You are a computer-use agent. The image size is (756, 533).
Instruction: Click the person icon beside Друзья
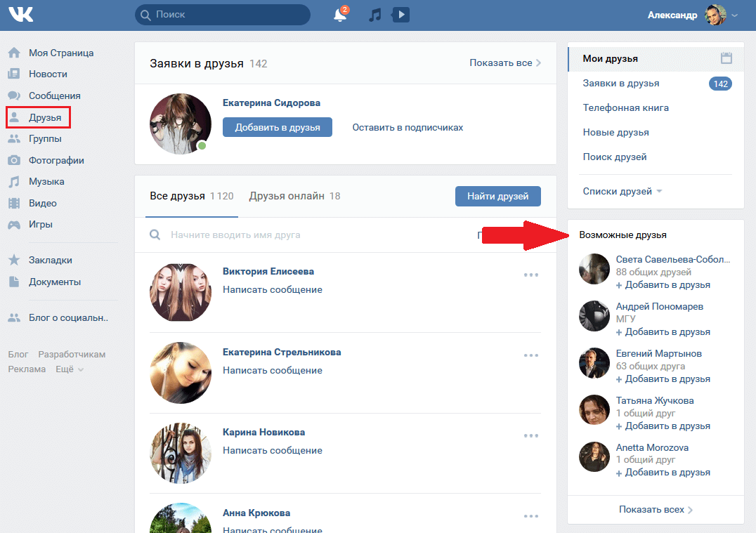pos(15,117)
